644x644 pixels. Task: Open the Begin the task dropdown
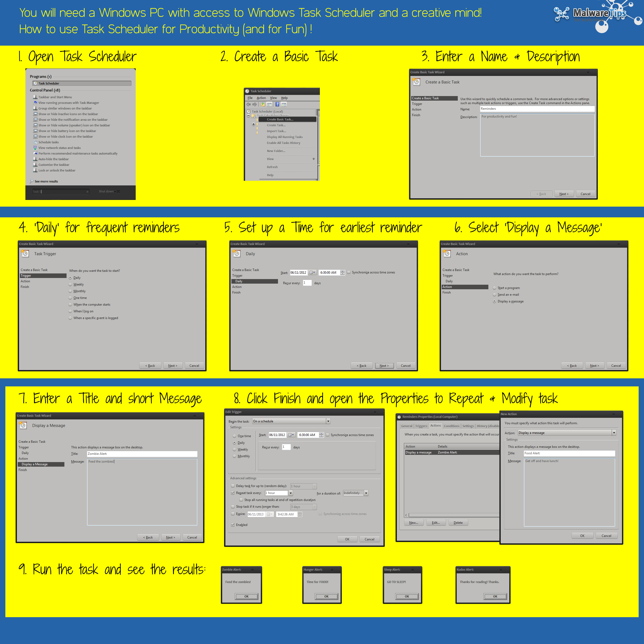click(328, 421)
